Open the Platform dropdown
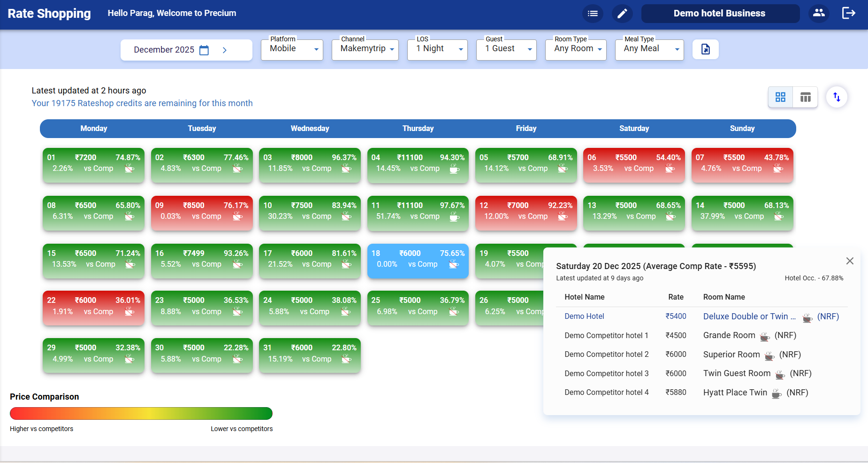The width and height of the screenshot is (868, 463). point(292,48)
